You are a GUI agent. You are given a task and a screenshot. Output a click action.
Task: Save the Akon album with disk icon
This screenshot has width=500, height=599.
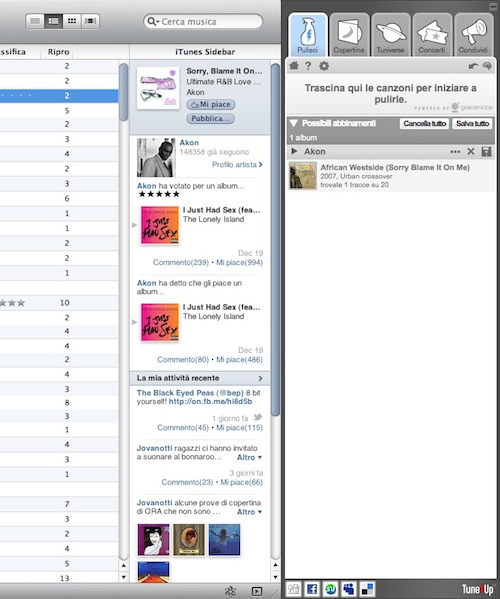[486, 152]
